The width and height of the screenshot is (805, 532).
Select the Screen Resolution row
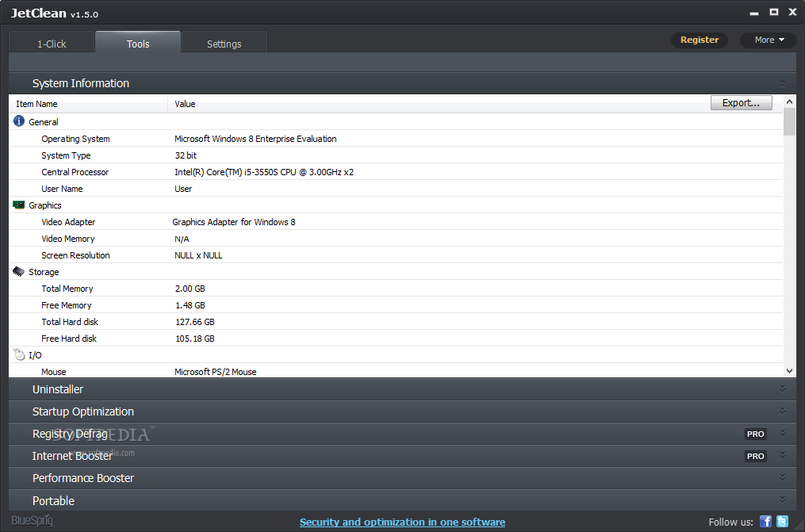[396, 255]
